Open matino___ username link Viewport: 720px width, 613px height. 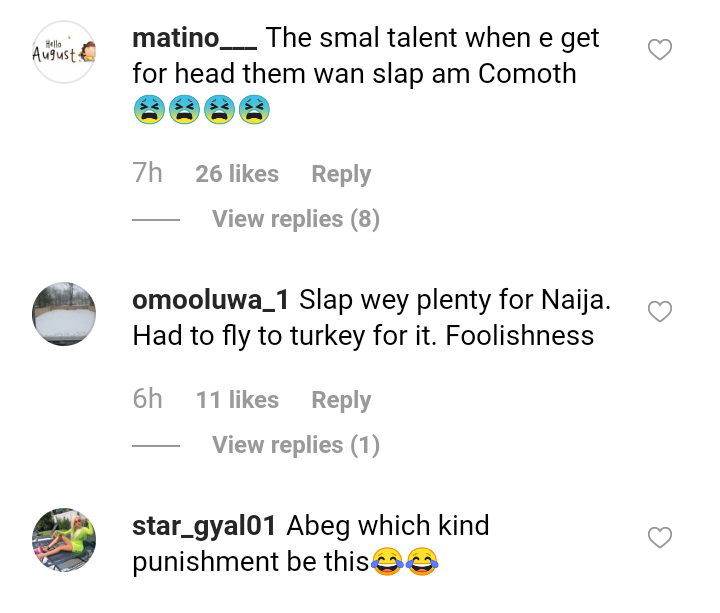(195, 39)
